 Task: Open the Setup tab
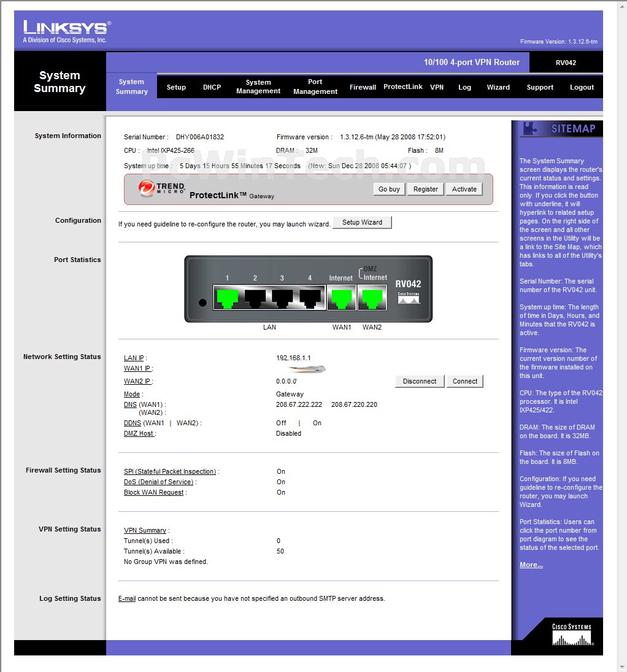[176, 87]
